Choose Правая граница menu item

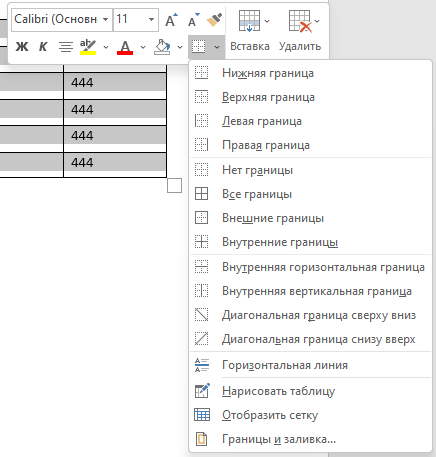310,145
